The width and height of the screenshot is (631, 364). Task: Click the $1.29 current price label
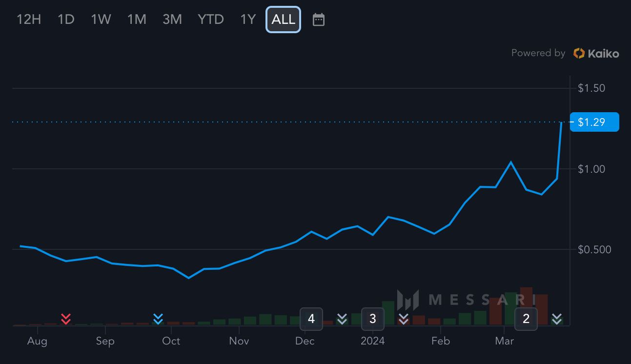(594, 122)
